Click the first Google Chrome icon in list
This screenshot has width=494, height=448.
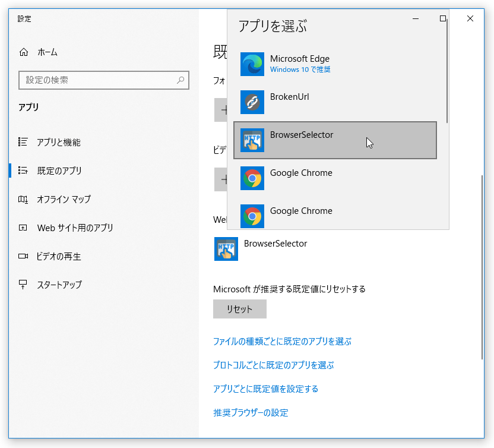[252, 178]
